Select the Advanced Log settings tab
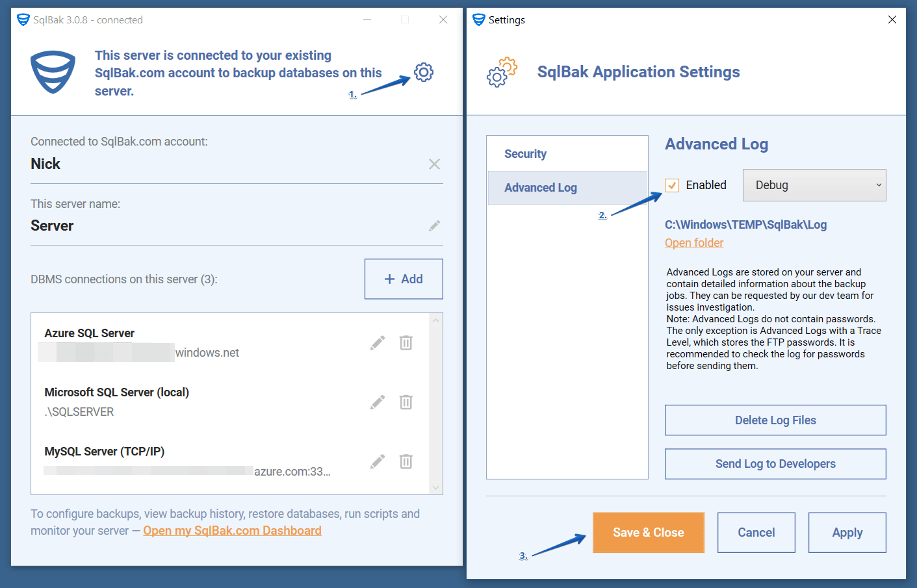This screenshot has width=917, height=588. click(x=567, y=188)
